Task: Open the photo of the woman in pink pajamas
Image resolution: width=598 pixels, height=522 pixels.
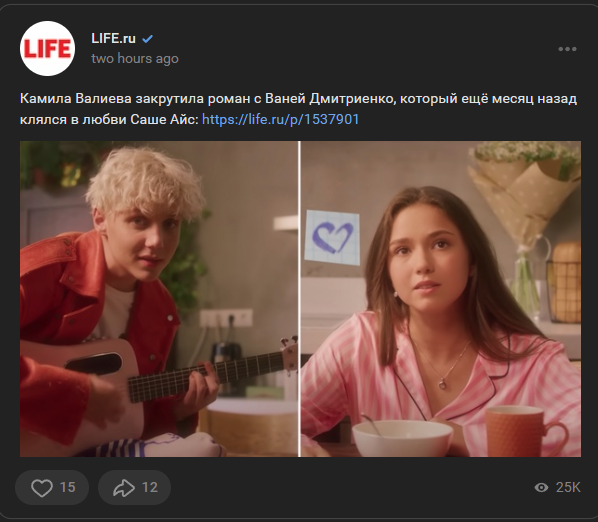Action: click(x=441, y=299)
